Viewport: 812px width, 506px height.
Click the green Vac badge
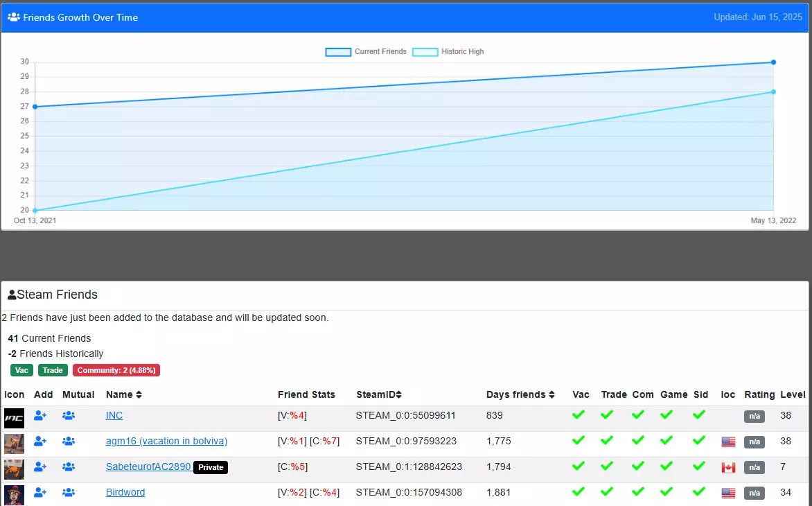[x=21, y=370]
